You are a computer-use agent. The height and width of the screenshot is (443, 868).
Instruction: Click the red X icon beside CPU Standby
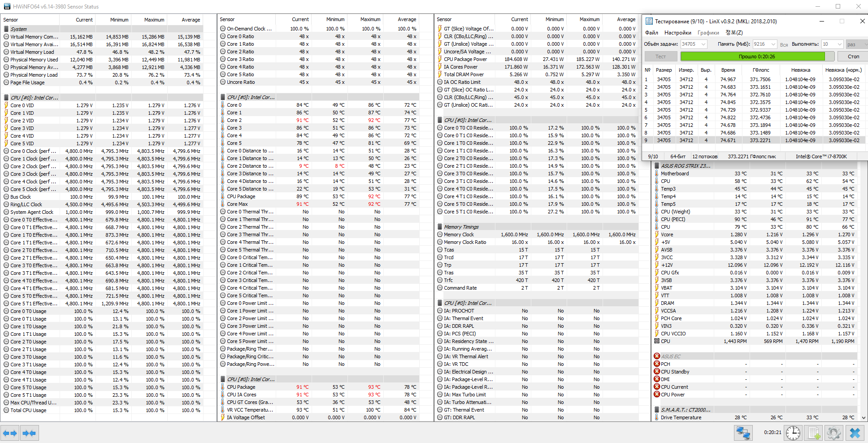tap(657, 372)
